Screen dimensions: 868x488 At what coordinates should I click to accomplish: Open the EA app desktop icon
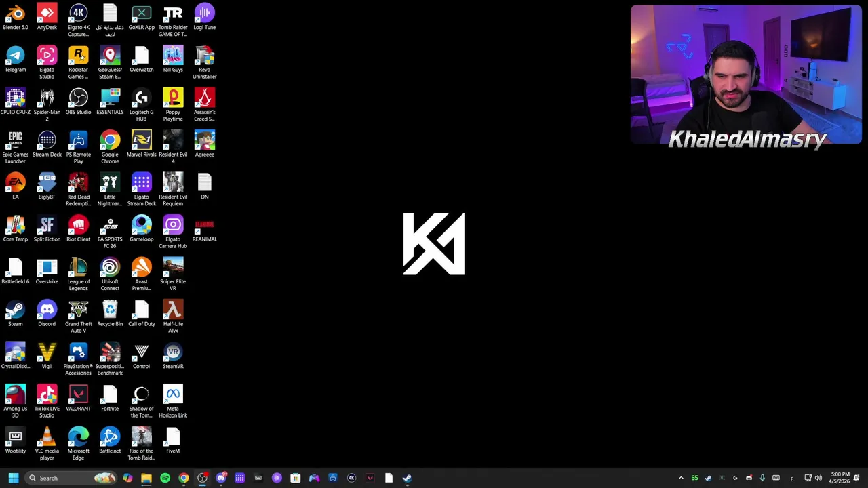(16, 186)
